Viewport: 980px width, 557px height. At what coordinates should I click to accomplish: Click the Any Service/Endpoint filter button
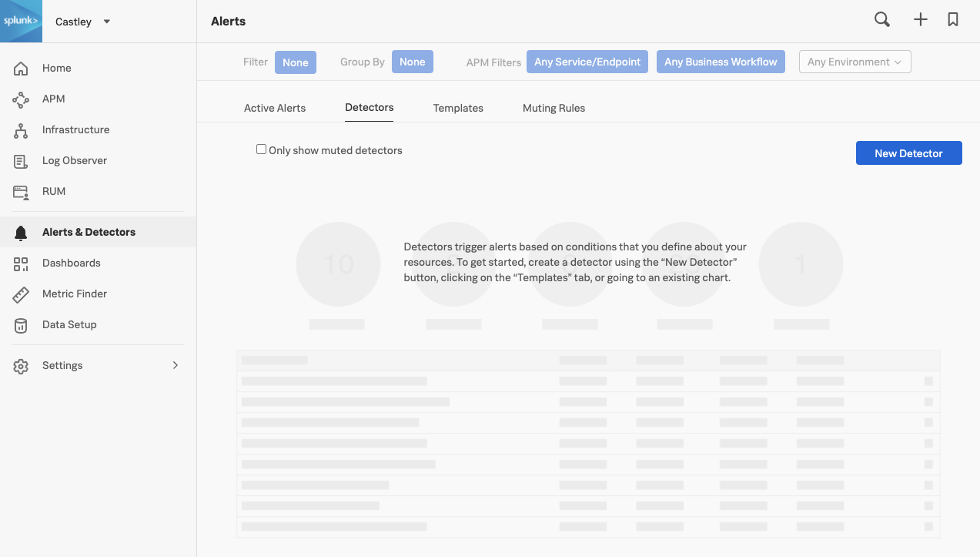587,62
